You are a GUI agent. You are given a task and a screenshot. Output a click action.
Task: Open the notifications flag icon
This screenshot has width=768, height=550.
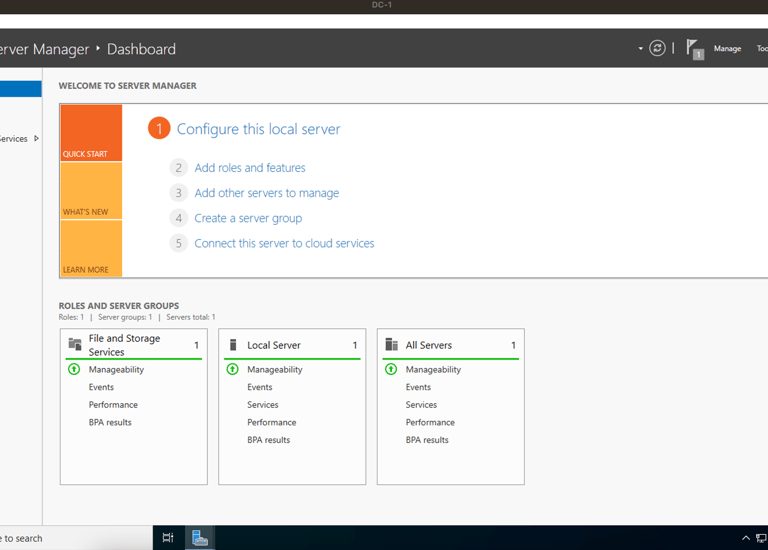tap(695, 49)
